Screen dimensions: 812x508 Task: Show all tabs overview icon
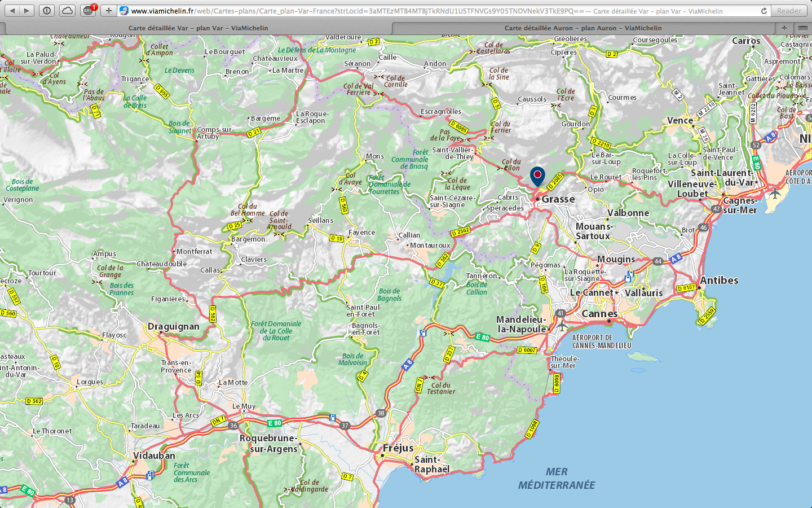802,28
